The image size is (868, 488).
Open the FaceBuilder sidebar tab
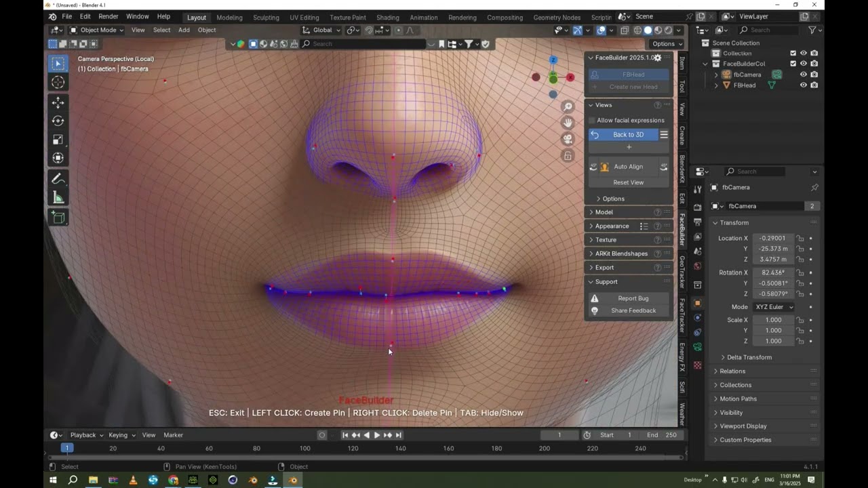click(682, 230)
